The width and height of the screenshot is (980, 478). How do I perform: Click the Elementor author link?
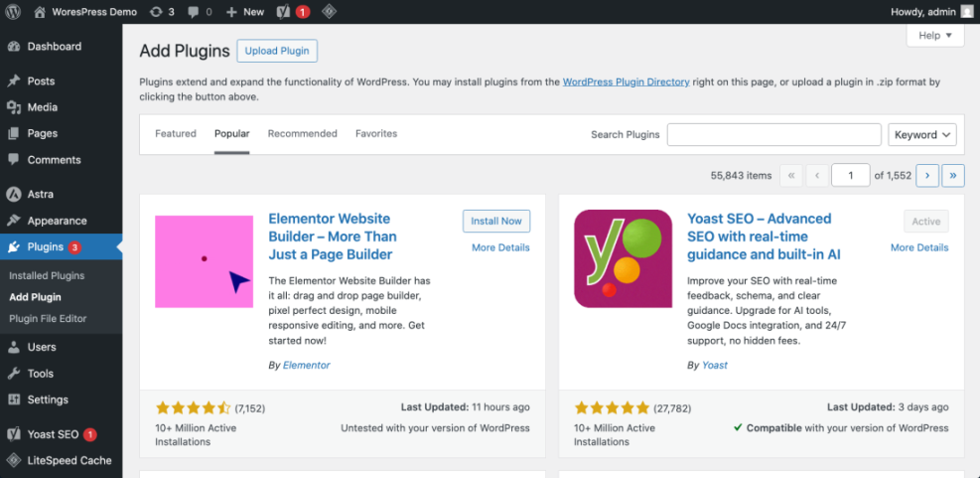(306, 365)
